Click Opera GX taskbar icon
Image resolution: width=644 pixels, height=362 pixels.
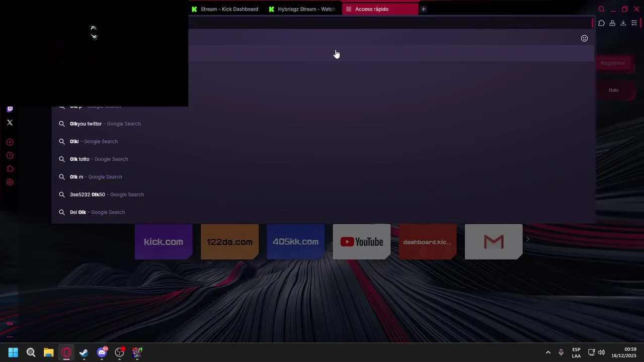(x=66, y=352)
